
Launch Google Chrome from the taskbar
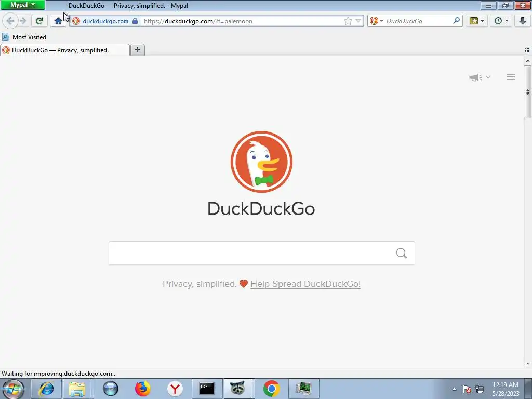[271, 389]
